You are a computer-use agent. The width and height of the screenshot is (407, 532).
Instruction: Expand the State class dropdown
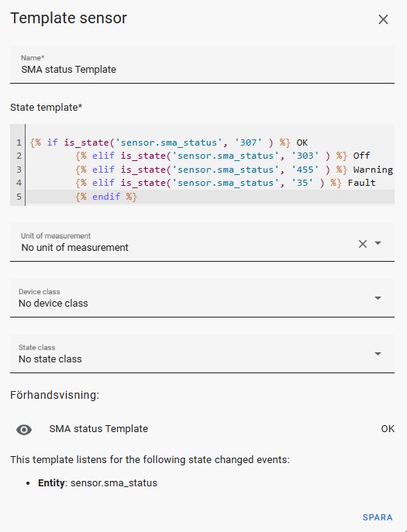coord(378,354)
